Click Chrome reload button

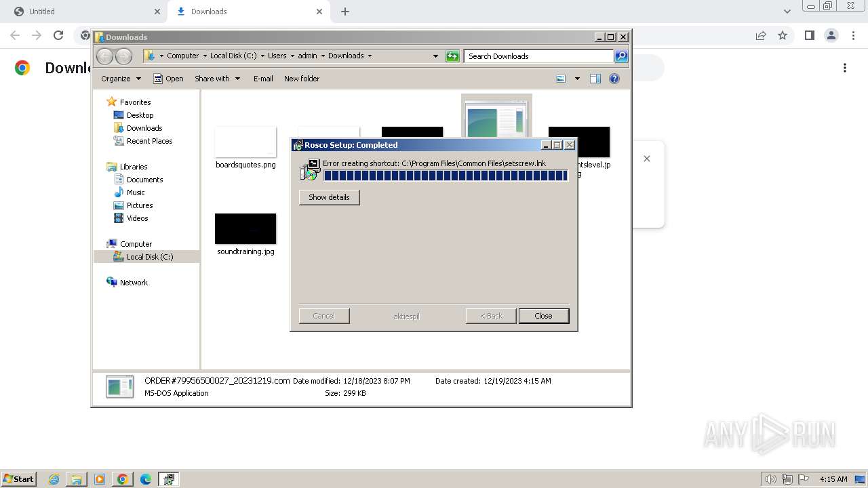click(58, 35)
